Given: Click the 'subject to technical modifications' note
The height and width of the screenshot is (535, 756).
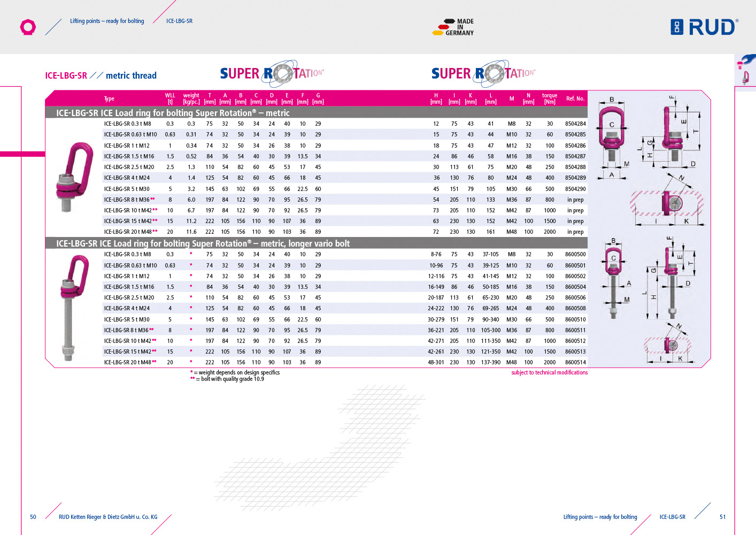Looking at the screenshot, I should click(x=549, y=373).
